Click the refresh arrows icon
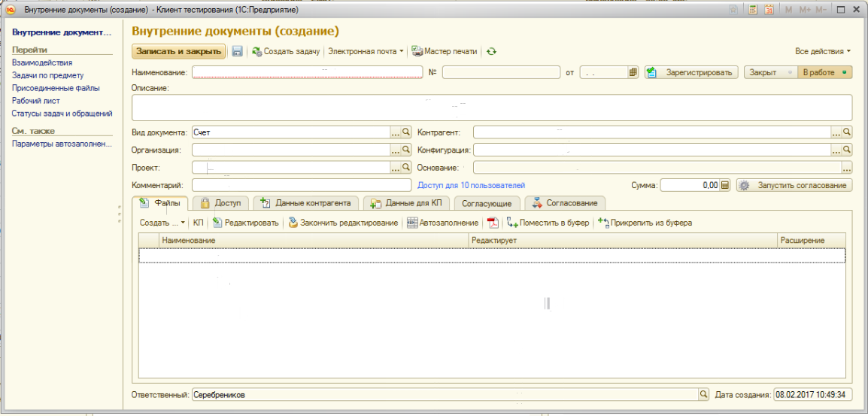 click(x=491, y=52)
